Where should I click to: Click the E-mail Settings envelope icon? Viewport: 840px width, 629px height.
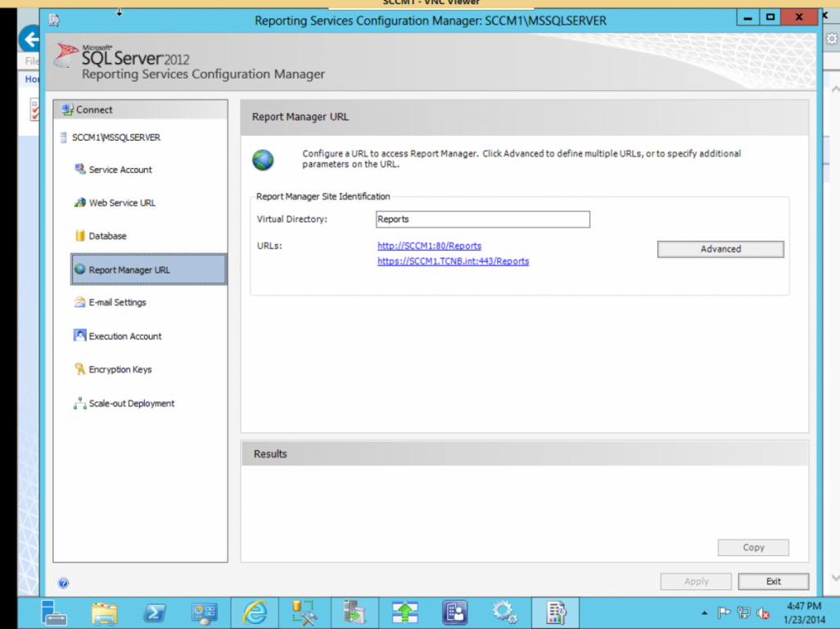click(x=79, y=302)
